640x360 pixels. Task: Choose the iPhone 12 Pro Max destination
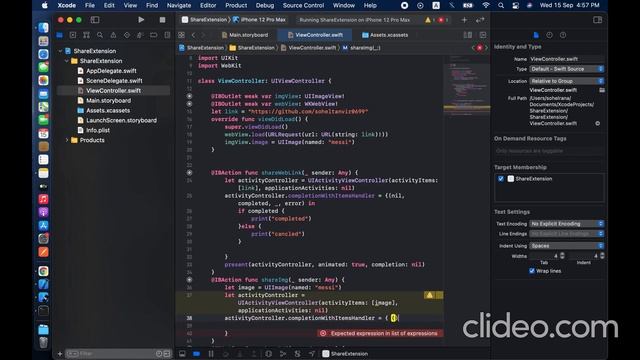pyautogui.click(x=260, y=20)
